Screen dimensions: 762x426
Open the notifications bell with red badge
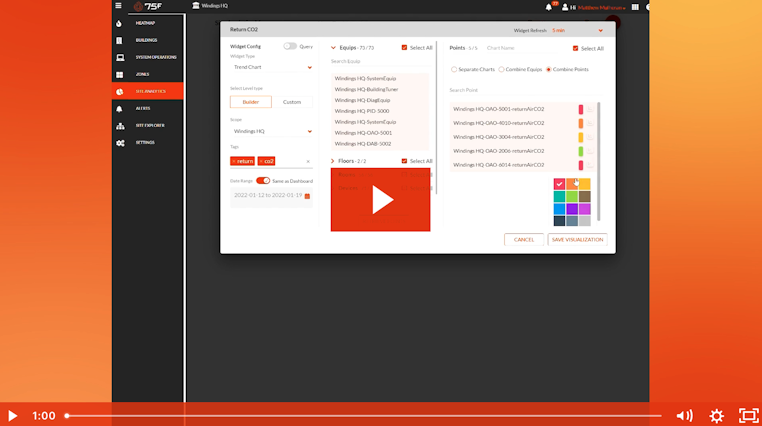[549, 7]
